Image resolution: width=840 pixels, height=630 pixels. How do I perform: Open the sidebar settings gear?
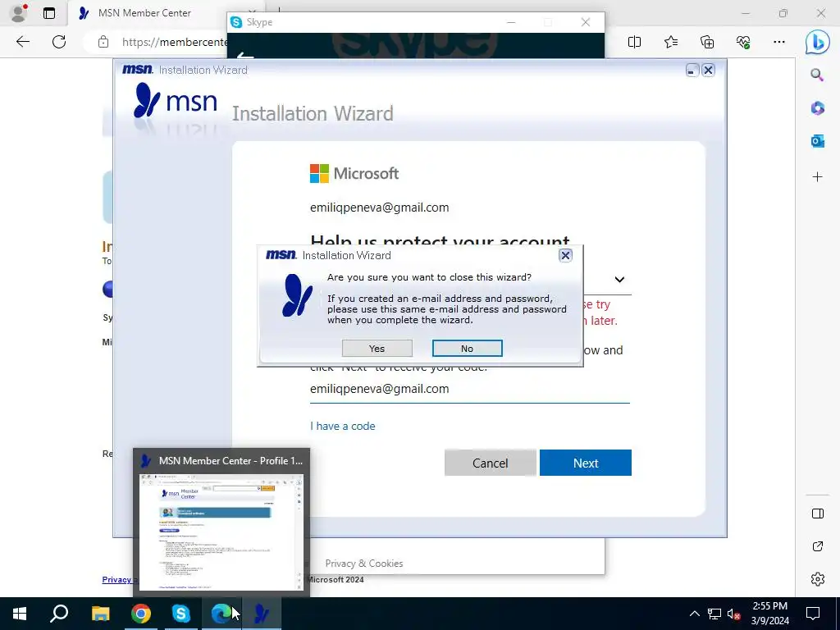point(818,579)
